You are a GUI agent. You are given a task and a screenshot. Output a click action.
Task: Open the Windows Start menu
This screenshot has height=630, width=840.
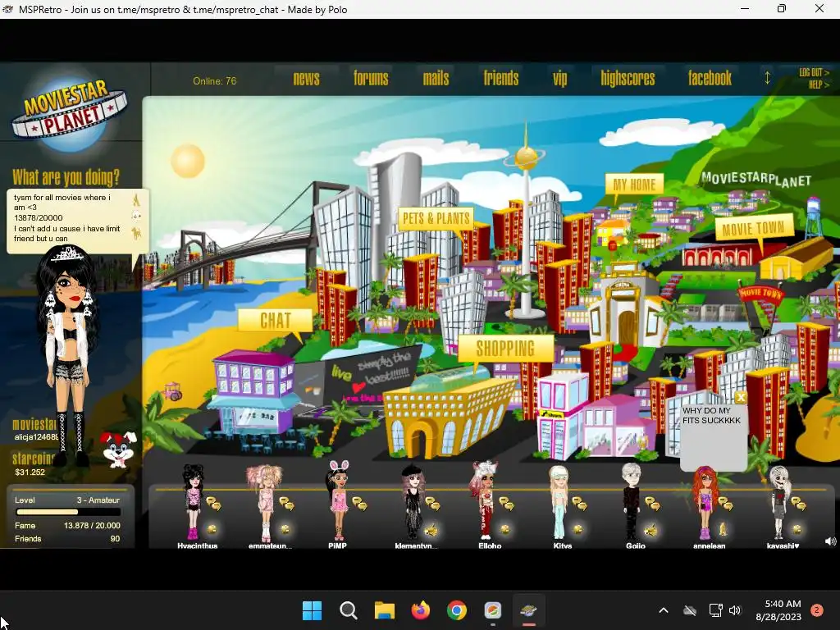coord(312,610)
